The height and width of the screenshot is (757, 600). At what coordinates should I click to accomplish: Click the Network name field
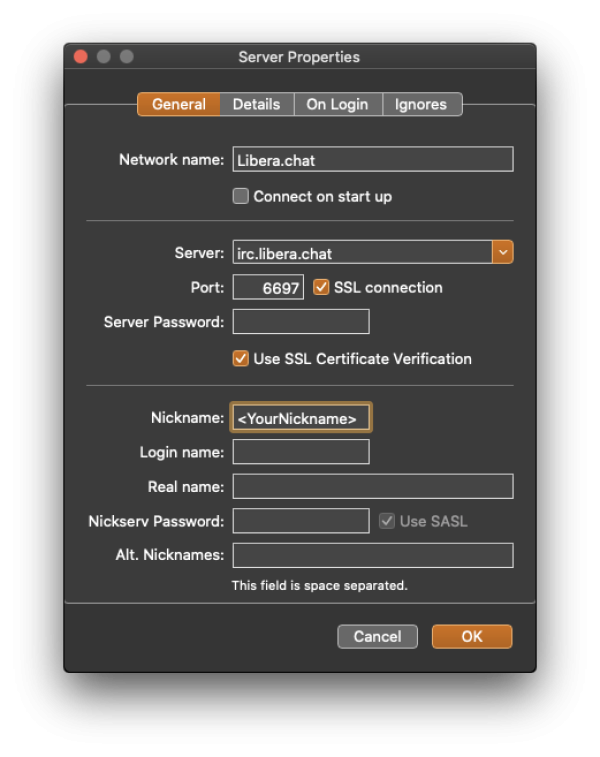point(373,159)
